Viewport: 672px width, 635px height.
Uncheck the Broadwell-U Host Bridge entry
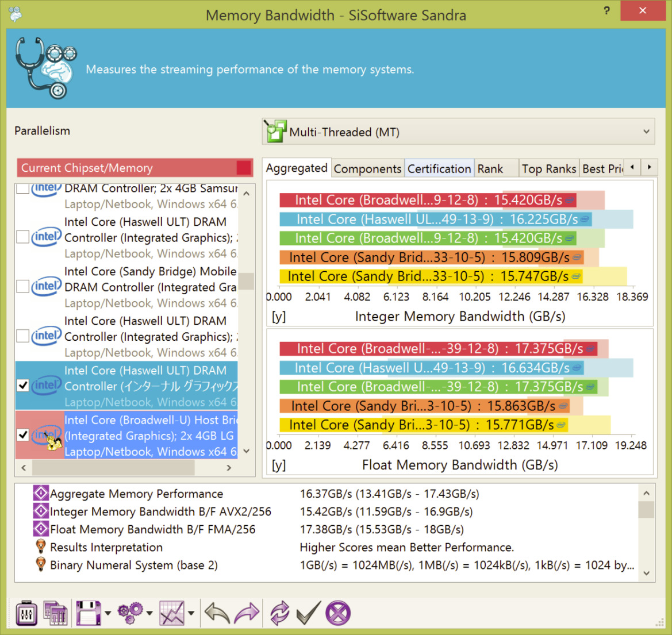pyautogui.click(x=23, y=436)
